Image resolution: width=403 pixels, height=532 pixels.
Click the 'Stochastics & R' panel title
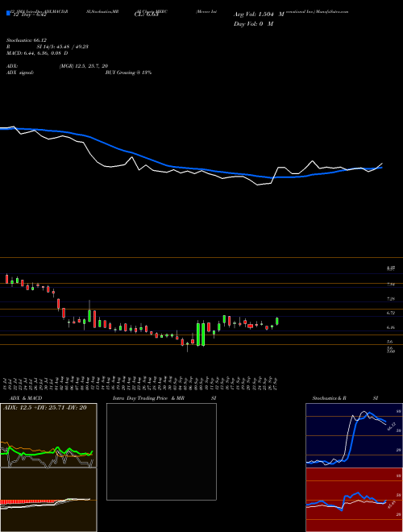coord(330,398)
